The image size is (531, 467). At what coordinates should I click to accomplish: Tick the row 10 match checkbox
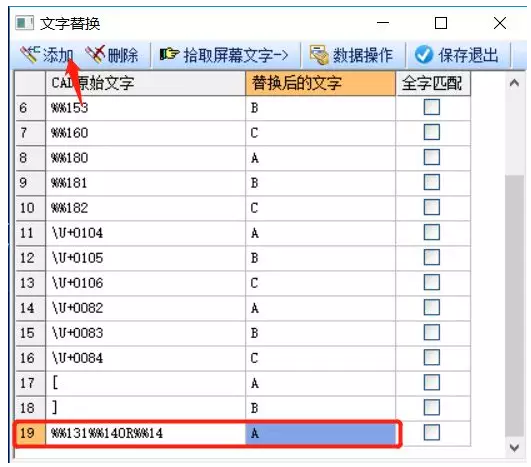pos(432,207)
